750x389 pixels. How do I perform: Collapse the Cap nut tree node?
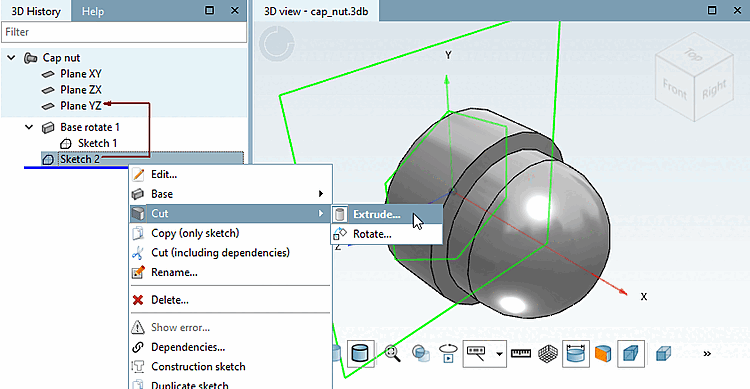11,58
